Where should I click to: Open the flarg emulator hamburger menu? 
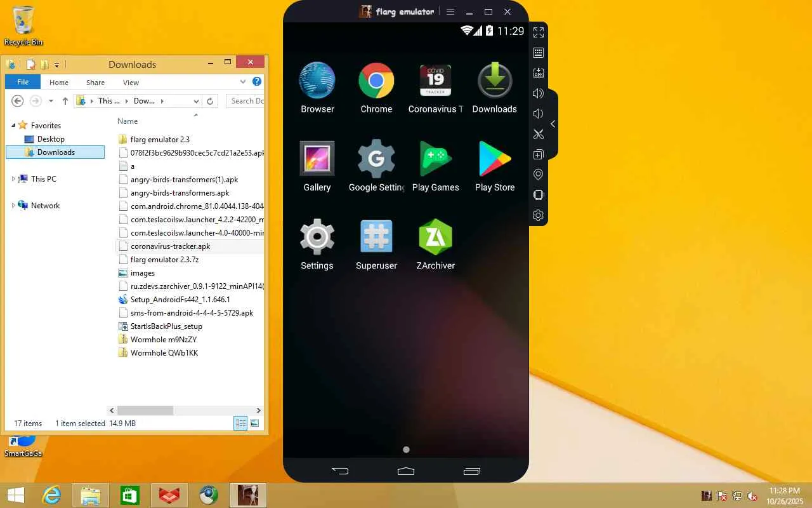(450, 11)
